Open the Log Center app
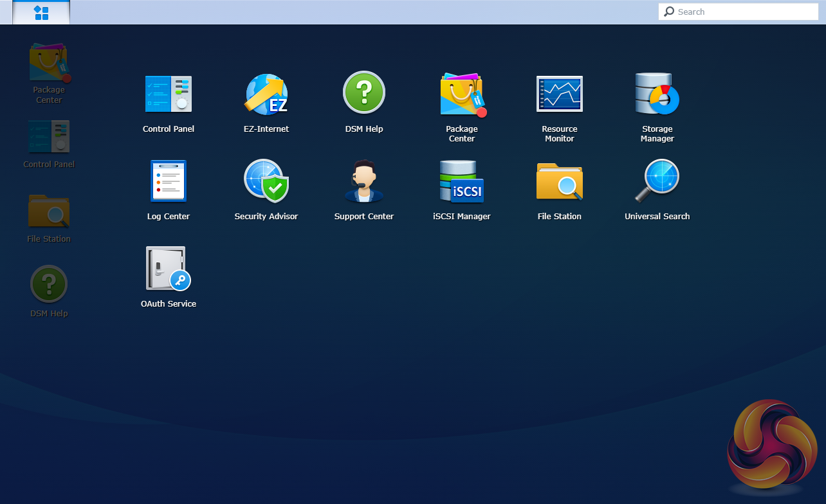 (168, 181)
